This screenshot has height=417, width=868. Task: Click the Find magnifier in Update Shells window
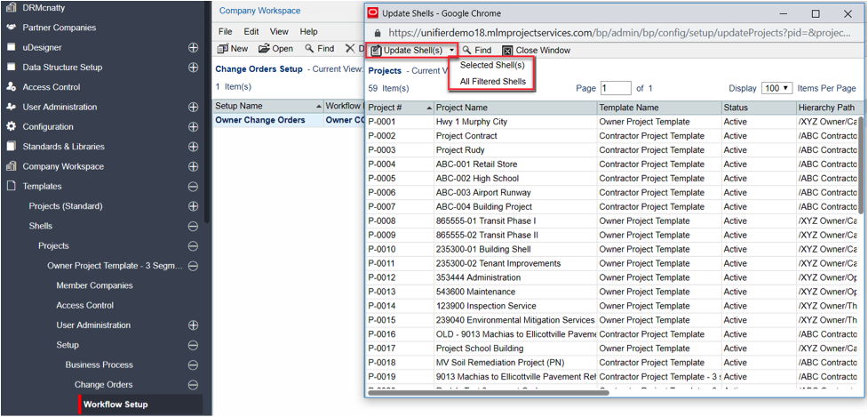coord(468,51)
